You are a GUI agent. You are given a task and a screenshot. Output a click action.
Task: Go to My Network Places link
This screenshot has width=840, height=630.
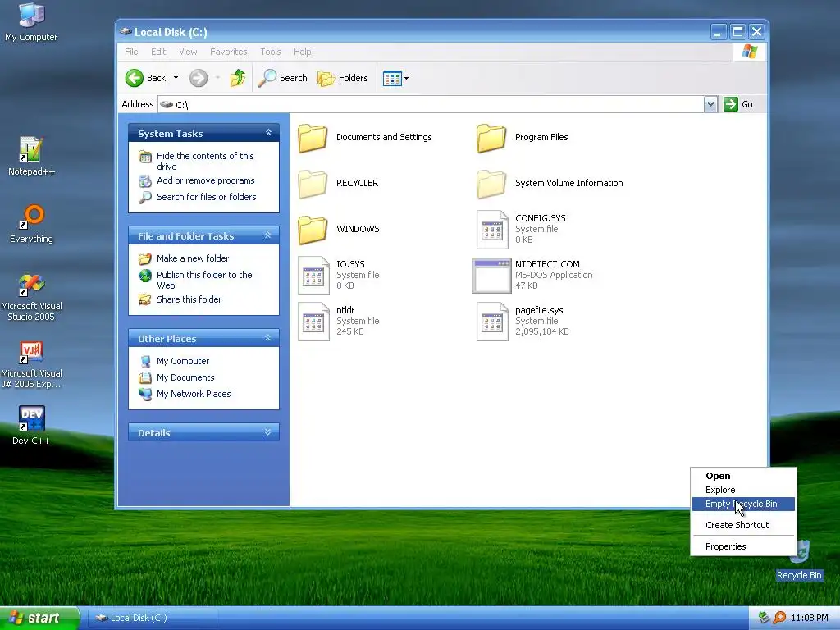[194, 394]
